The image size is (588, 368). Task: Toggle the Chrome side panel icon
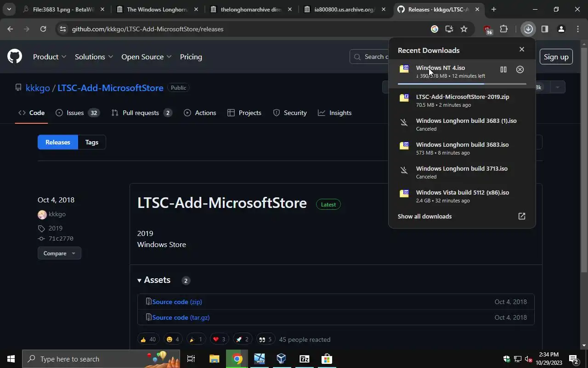545,29
